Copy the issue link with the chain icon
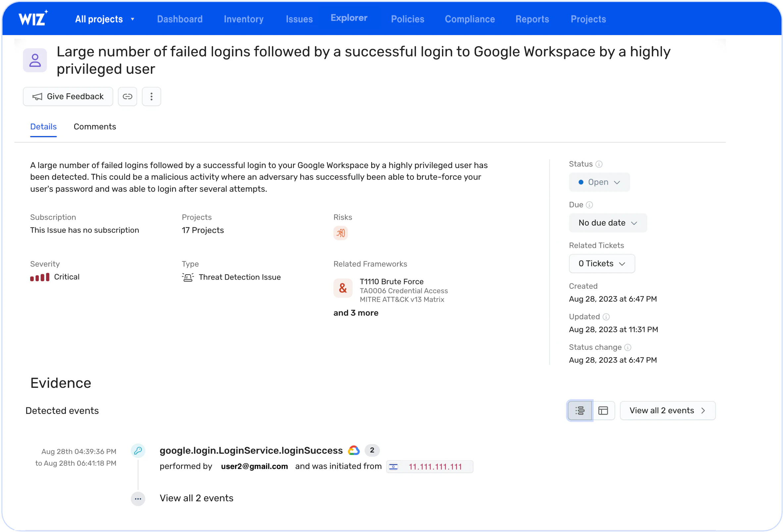Viewport: 783px width, 532px height. (x=127, y=97)
